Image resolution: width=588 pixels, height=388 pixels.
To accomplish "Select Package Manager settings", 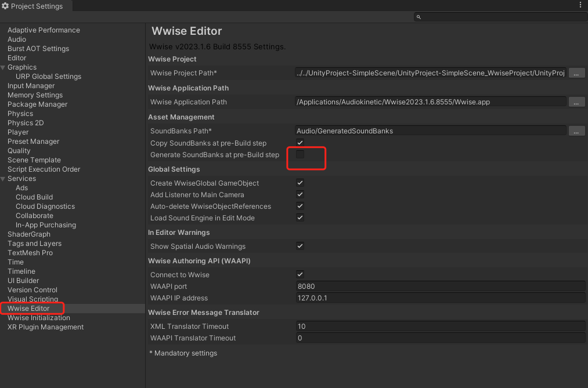I will (38, 104).
